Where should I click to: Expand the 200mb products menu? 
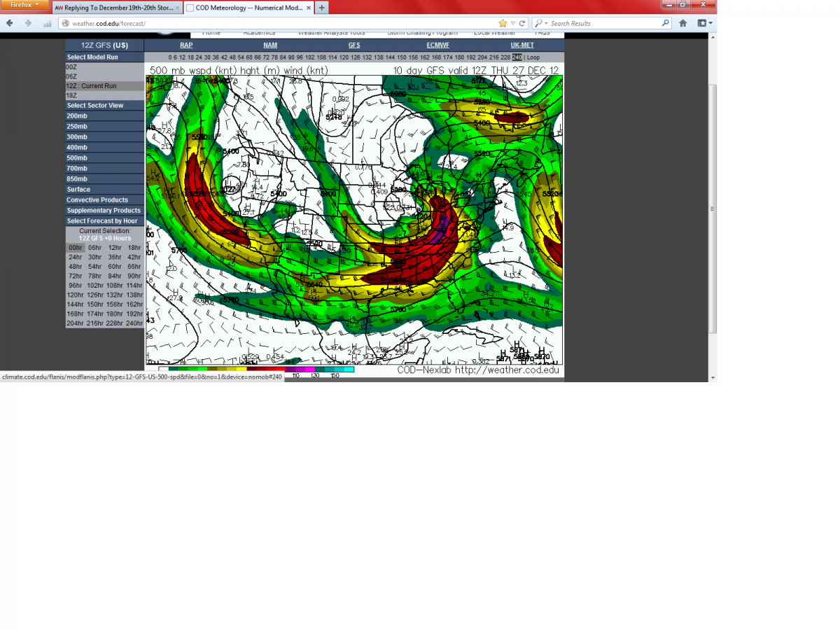(x=105, y=116)
